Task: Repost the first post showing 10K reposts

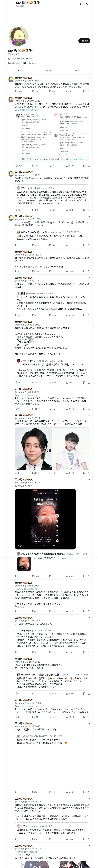Action: click(x=35, y=91)
